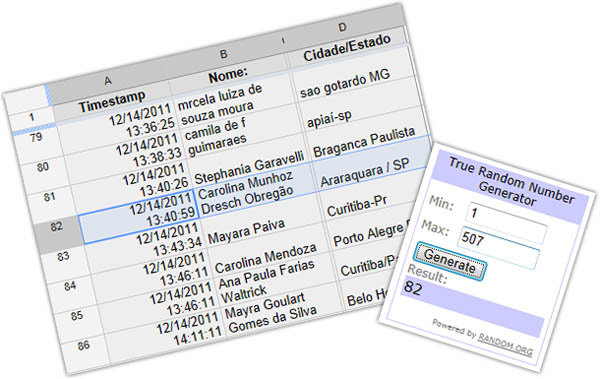Select row header 84

pos(70,286)
